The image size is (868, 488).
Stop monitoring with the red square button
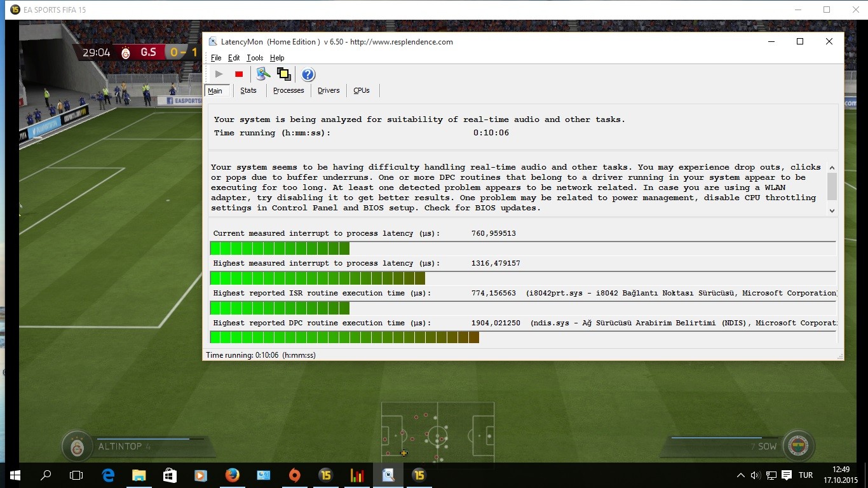pos(239,74)
